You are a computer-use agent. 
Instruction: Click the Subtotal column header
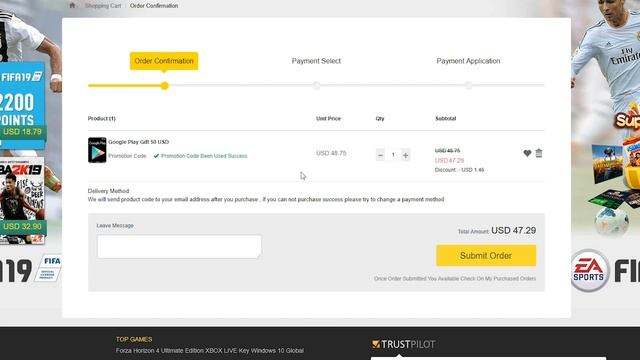click(446, 118)
